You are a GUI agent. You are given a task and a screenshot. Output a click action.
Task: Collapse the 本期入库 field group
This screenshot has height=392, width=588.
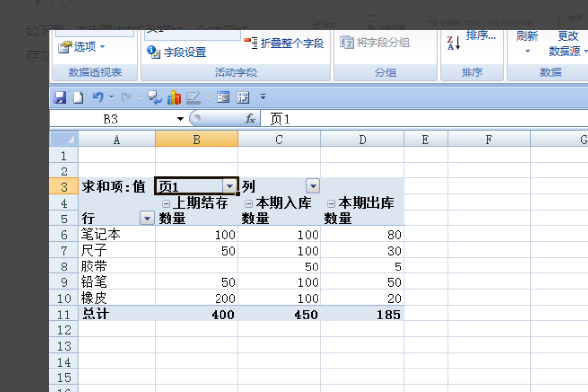[x=248, y=203]
